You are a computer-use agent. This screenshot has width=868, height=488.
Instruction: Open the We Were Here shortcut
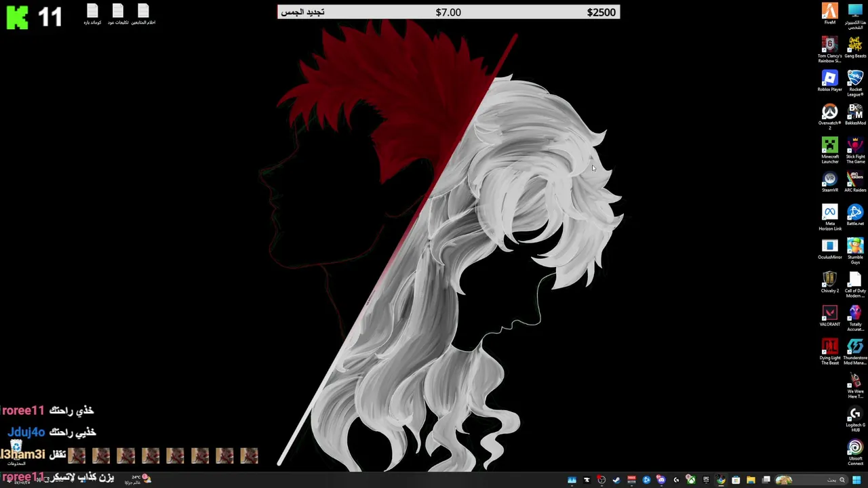point(855,385)
